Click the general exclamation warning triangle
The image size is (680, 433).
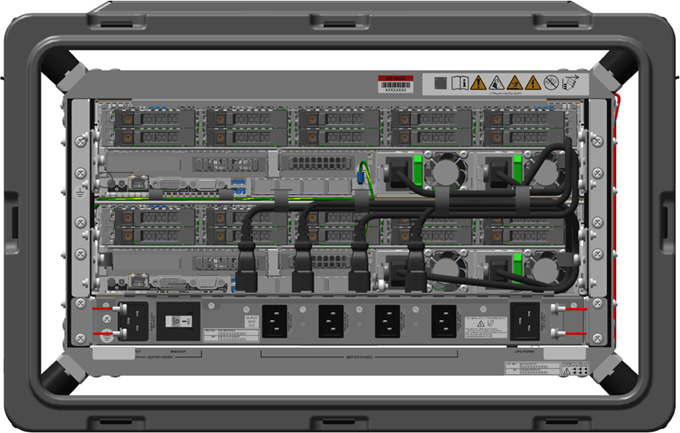tap(478, 82)
